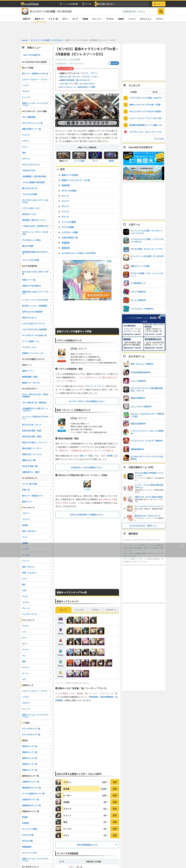Open 攻略TOP in navigation bar

pyautogui.click(x=27, y=19)
